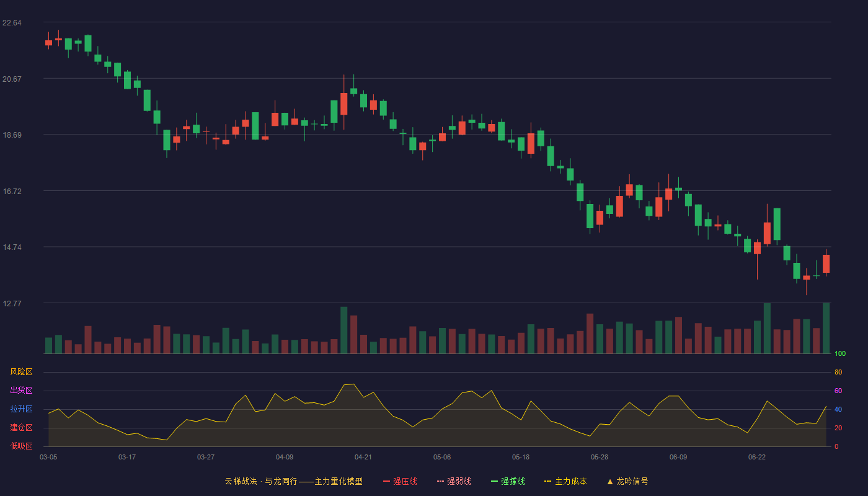
Task: Click the 16.72 price axis label
Action: 12,192
